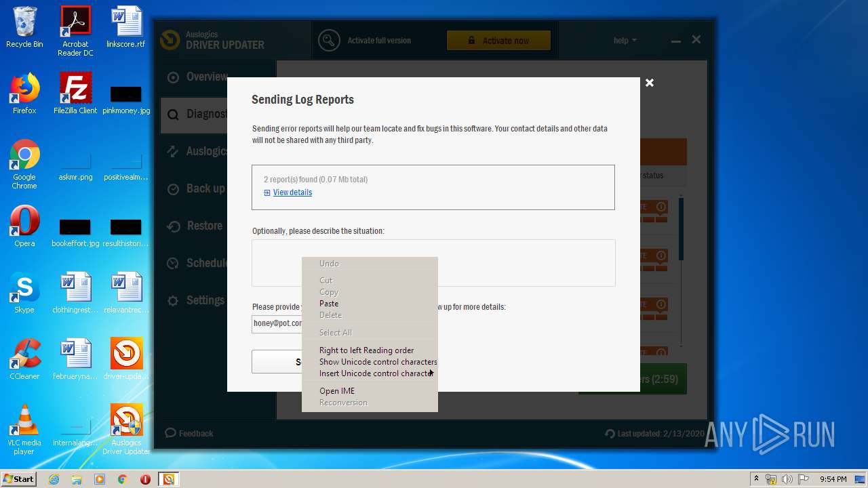Launch the CCleaner desktop shortcut
This screenshot has width=868, height=488.
click(24, 359)
